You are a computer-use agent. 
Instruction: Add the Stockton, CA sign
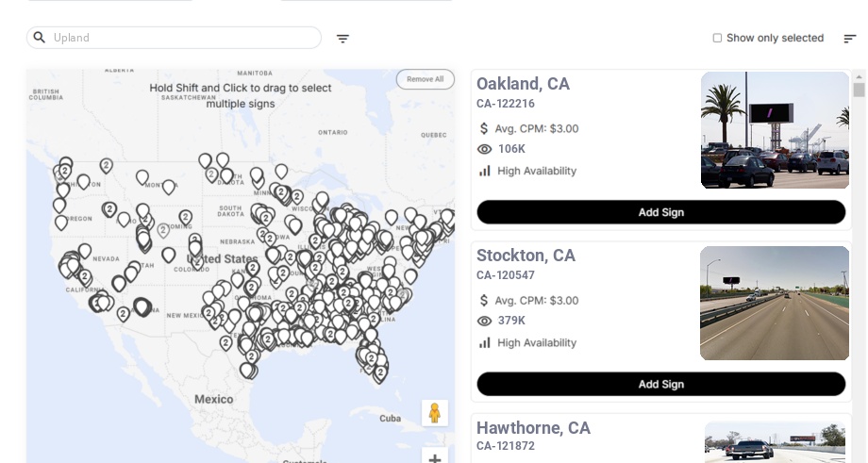click(x=660, y=384)
